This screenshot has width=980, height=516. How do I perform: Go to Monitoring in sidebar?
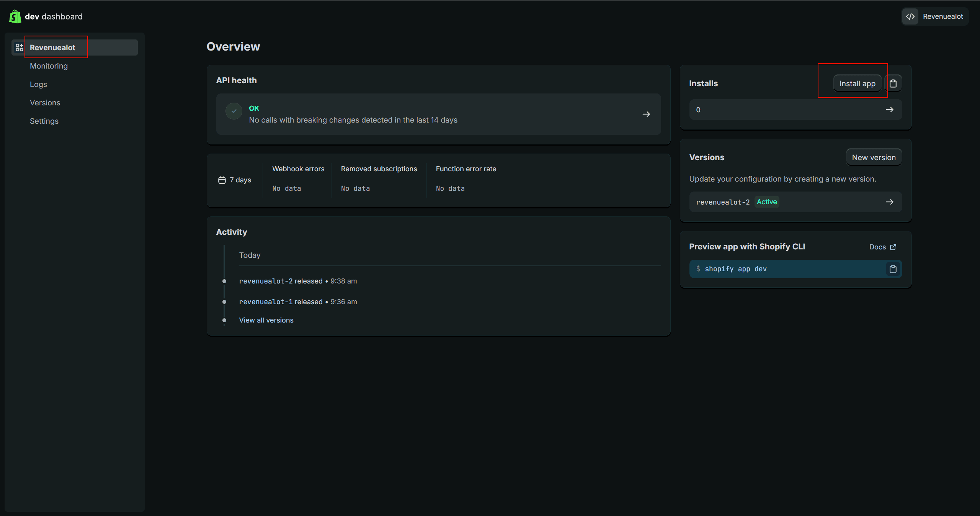point(49,66)
